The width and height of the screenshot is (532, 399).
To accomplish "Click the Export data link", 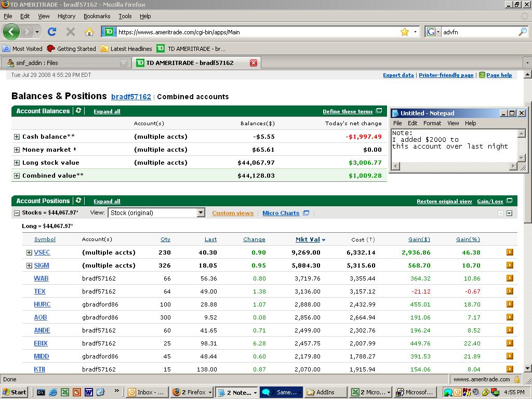I will point(398,75).
